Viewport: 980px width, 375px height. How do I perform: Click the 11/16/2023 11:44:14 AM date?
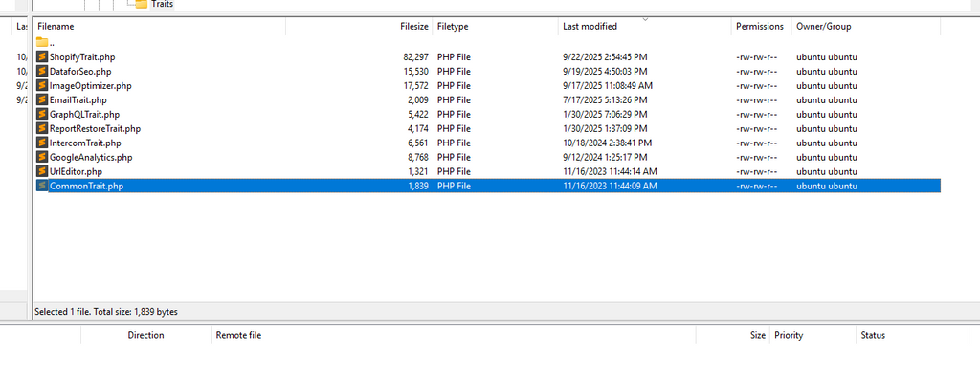point(610,172)
